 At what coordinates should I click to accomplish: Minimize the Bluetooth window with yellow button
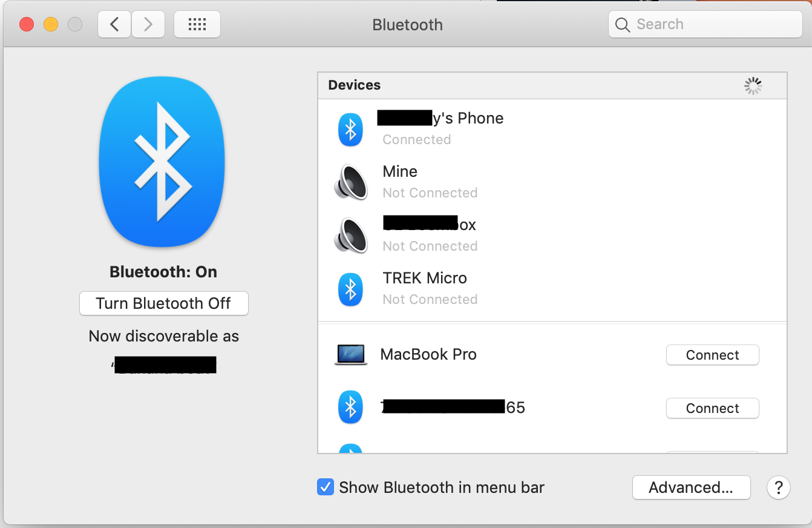(51, 24)
